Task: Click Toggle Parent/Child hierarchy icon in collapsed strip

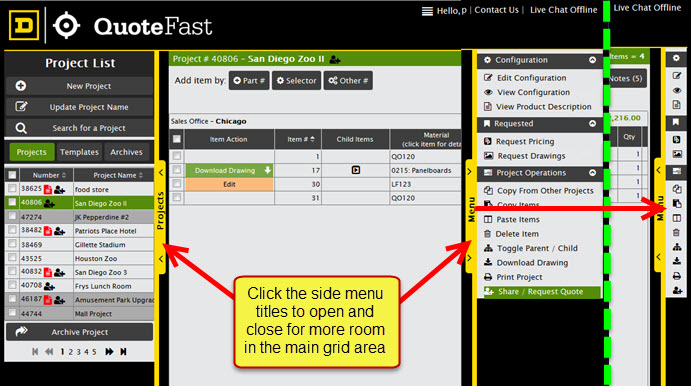Action: pyautogui.click(x=677, y=247)
